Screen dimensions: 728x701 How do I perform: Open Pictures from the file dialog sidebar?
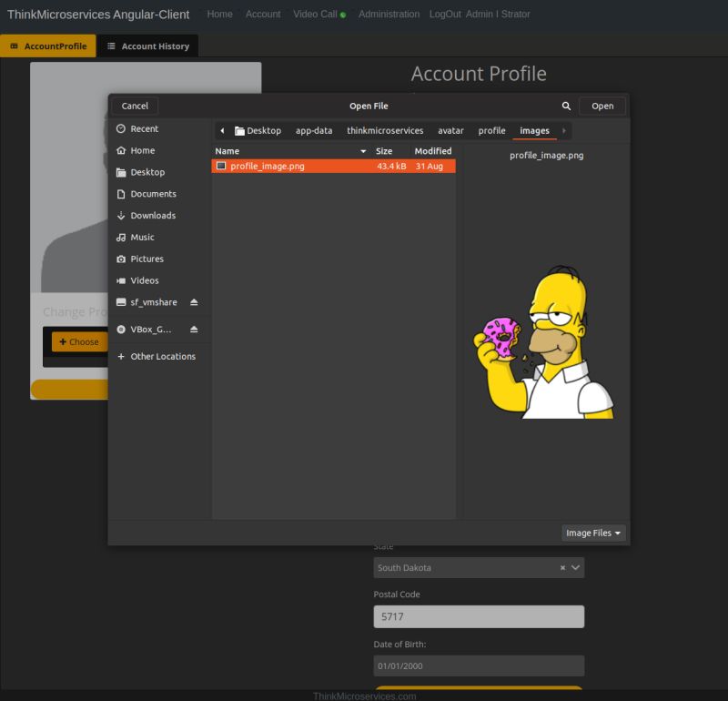(x=147, y=259)
